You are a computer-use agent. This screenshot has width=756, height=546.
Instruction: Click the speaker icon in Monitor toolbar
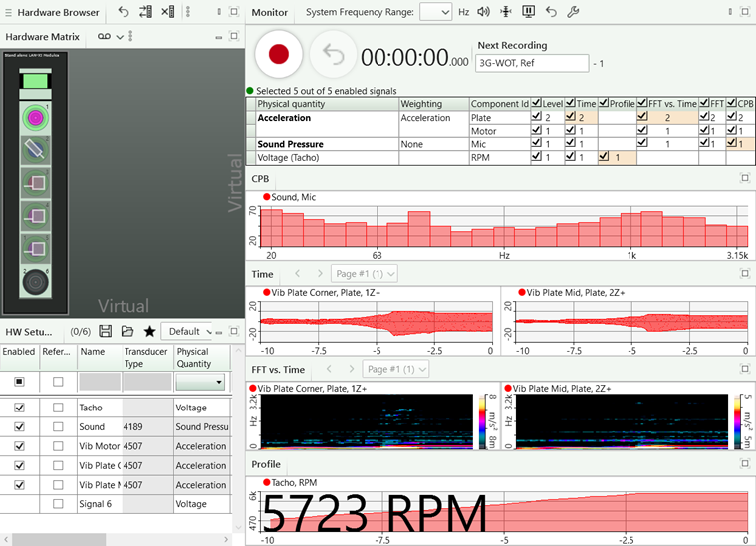coord(484,12)
